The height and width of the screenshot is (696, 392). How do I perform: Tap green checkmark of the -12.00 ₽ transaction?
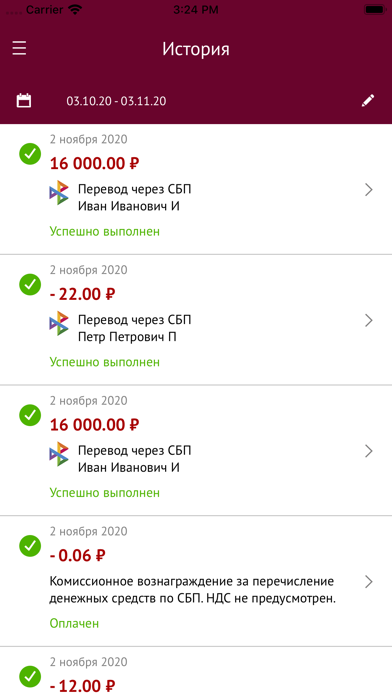[x=30, y=676]
